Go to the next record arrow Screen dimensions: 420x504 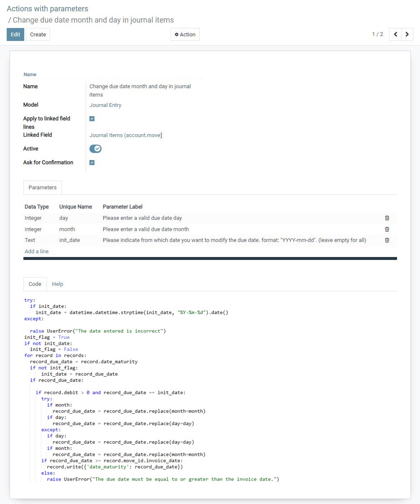tap(407, 34)
